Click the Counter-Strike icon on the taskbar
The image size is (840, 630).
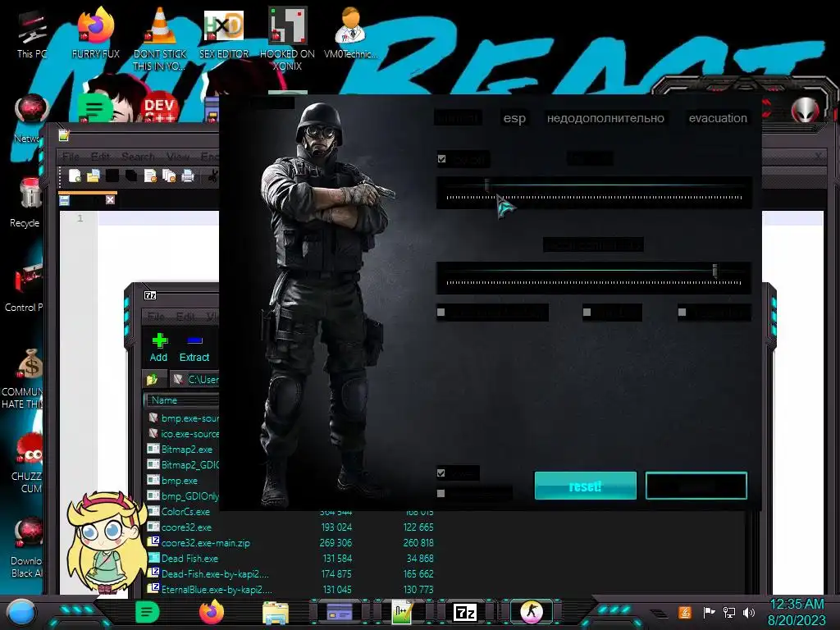pos(532,611)
